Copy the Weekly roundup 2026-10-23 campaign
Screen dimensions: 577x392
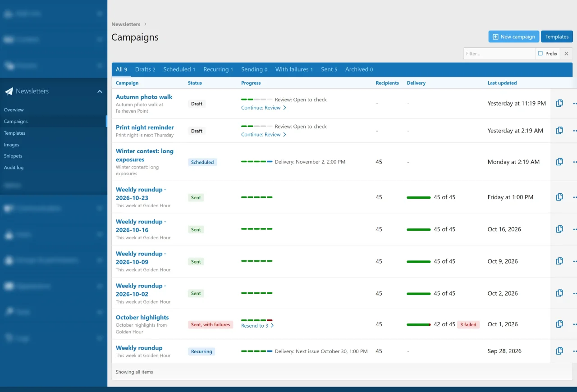click(x=559, y=197)
